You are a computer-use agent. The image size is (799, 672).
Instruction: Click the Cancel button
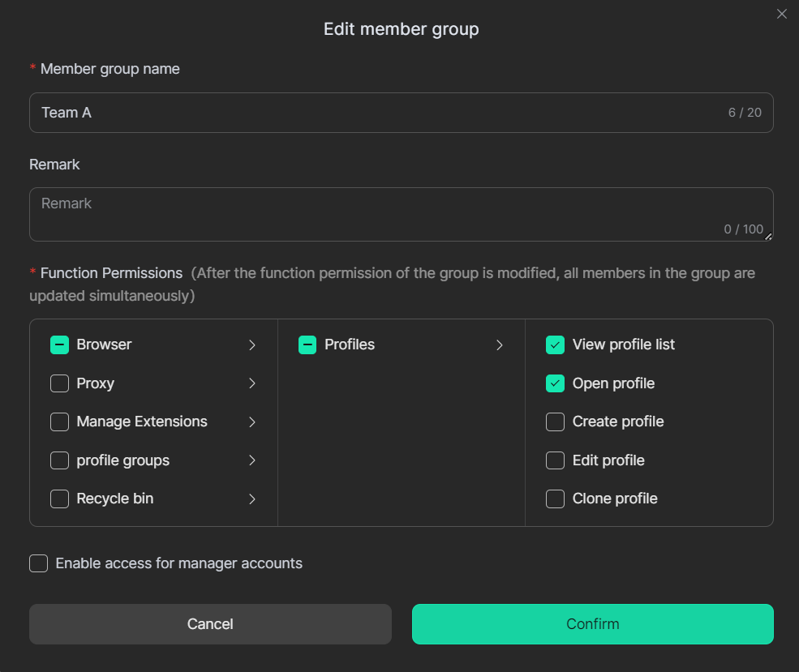point(210,624)
